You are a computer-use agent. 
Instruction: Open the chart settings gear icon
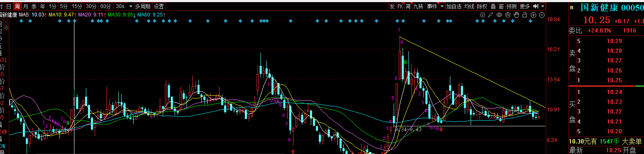(482, 15)
